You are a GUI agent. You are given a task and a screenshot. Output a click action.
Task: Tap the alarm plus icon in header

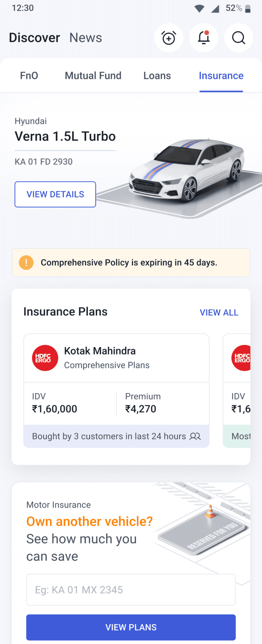click(x=168, y=38)
